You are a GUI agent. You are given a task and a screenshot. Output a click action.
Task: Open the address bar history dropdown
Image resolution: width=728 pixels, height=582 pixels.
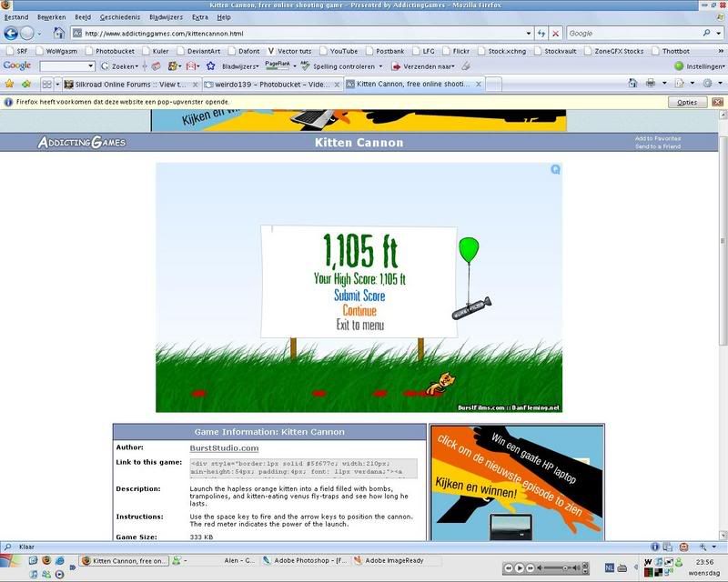529,34
